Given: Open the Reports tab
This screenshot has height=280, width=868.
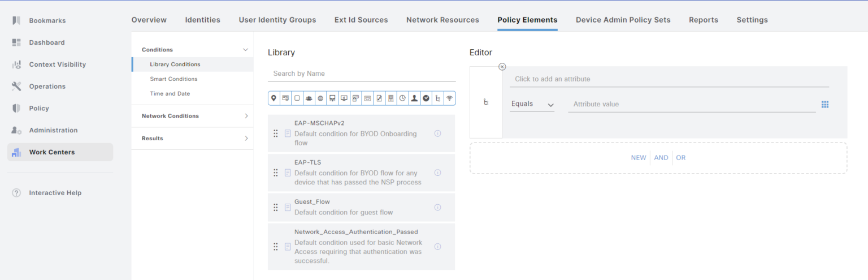Looking at the screenshot, I should (704, 20).
